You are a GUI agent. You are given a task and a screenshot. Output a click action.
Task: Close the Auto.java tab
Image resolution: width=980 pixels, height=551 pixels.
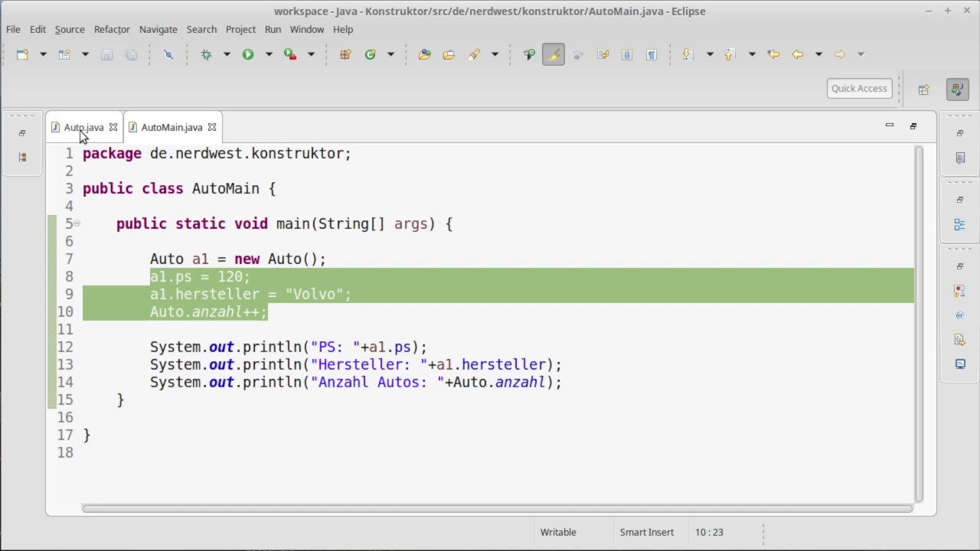coord(113,128)
